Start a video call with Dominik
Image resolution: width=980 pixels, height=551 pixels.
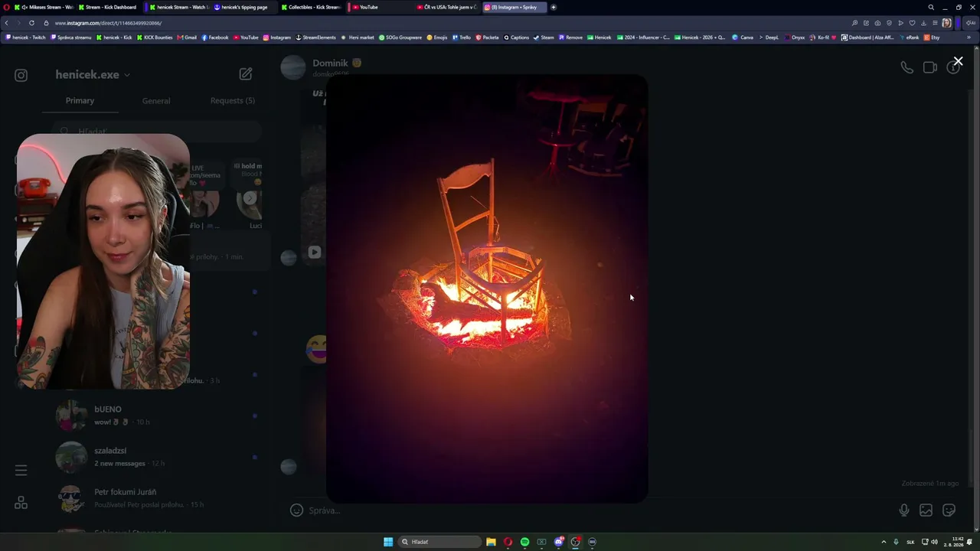pos(930,67)
